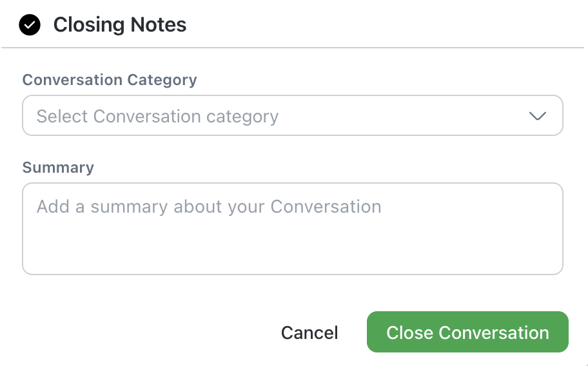This screenshot has width=588, height=366.
Task: Show conversation category options
Action: pos(292,116)
